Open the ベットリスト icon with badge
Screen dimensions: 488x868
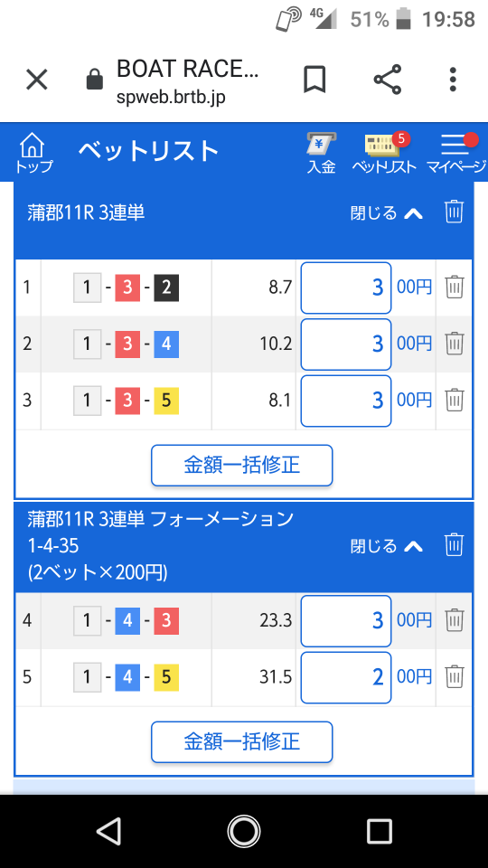(384, 154)
